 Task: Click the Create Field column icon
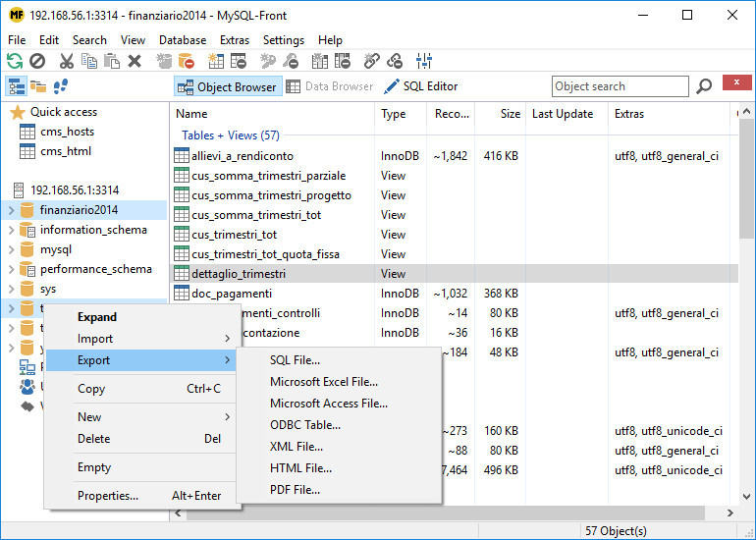coord(320,61)
